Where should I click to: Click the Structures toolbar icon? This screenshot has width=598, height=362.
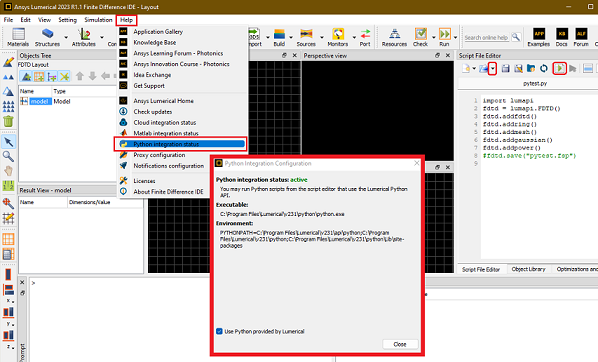coord(47,34)
